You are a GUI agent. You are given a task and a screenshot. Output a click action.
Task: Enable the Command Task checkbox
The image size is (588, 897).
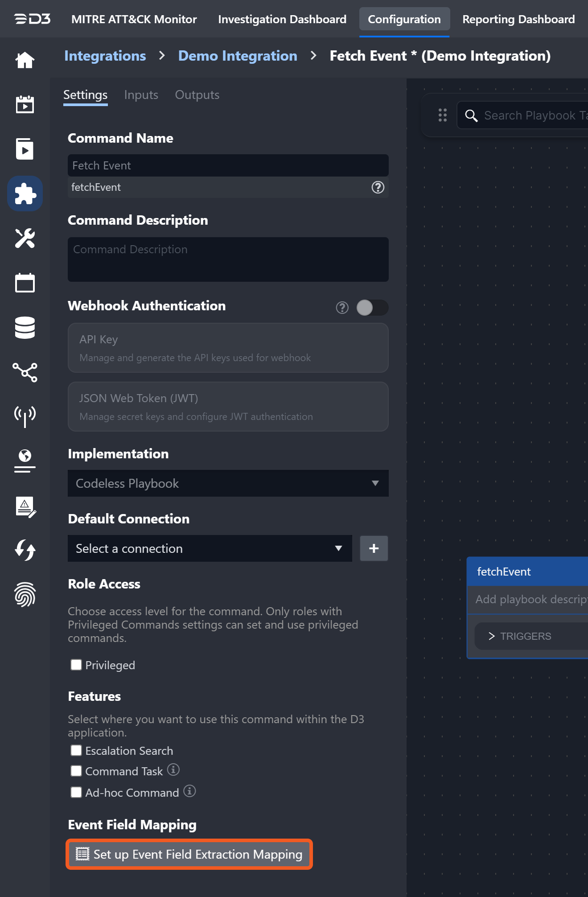pos(76,771)
